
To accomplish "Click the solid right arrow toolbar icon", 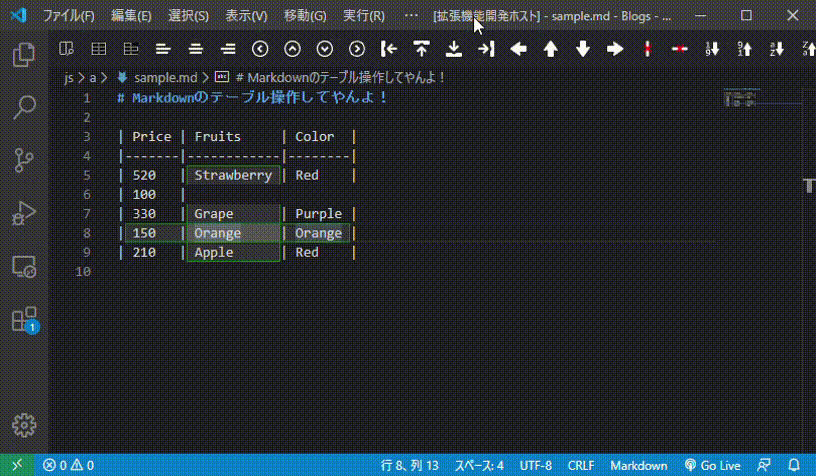I will [x=615, y=49].
